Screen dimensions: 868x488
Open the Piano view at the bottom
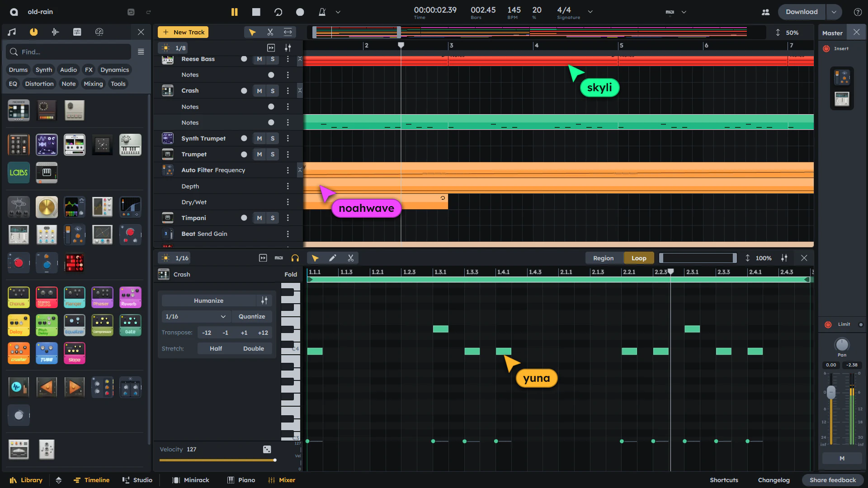pyautogui.click(x=241, y=480)
